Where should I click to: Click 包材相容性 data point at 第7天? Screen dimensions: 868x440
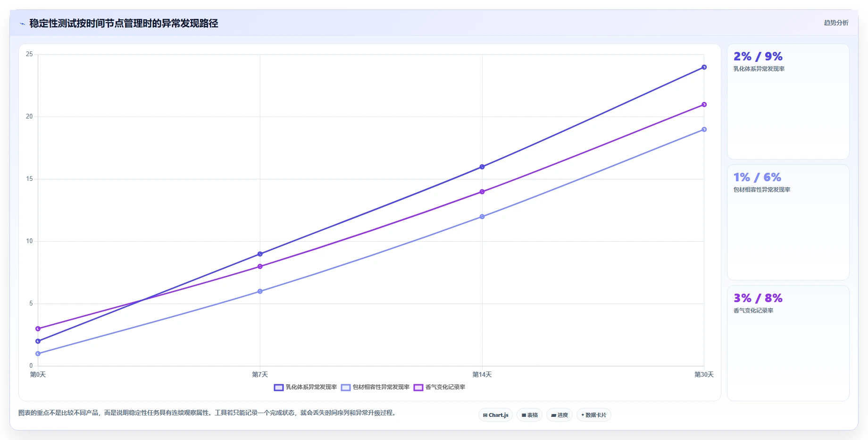[x=260, y=291]
